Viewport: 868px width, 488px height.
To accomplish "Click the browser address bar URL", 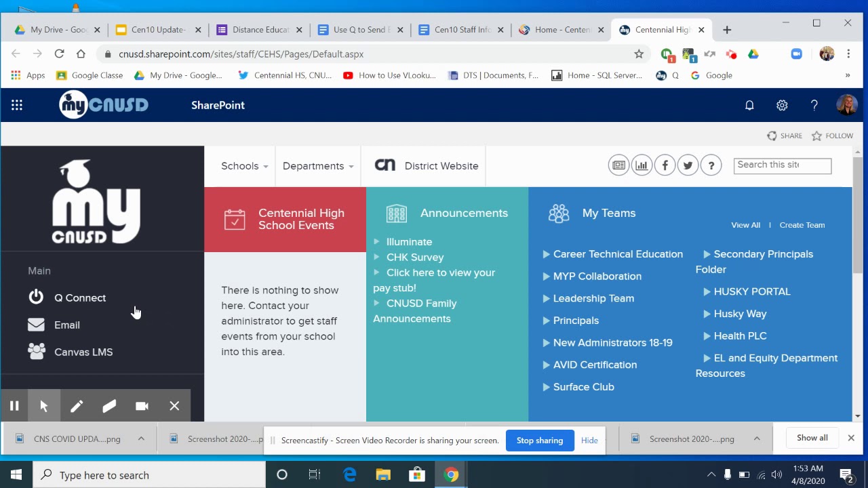I will coord(241,54).
